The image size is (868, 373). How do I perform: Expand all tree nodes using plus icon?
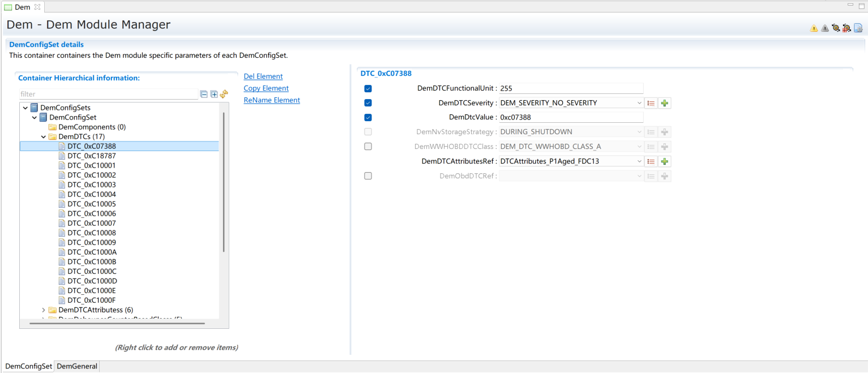(x=214, y=94)
